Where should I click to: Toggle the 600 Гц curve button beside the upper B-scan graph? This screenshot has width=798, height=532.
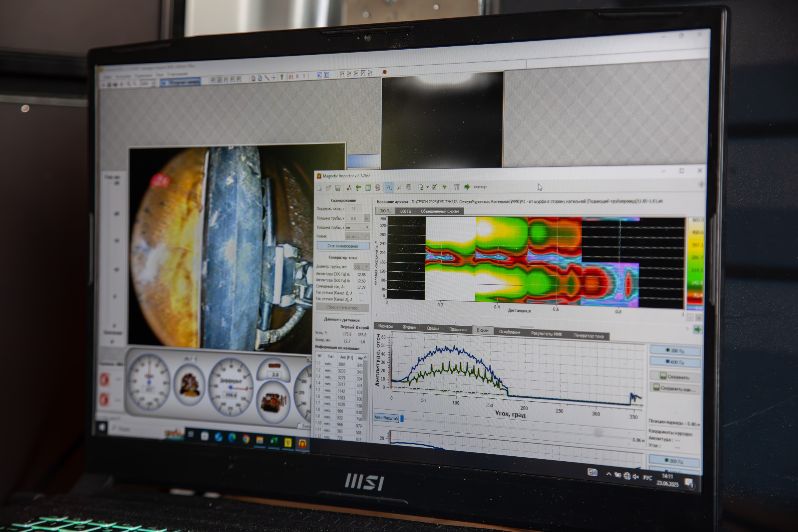pos(676,362)
